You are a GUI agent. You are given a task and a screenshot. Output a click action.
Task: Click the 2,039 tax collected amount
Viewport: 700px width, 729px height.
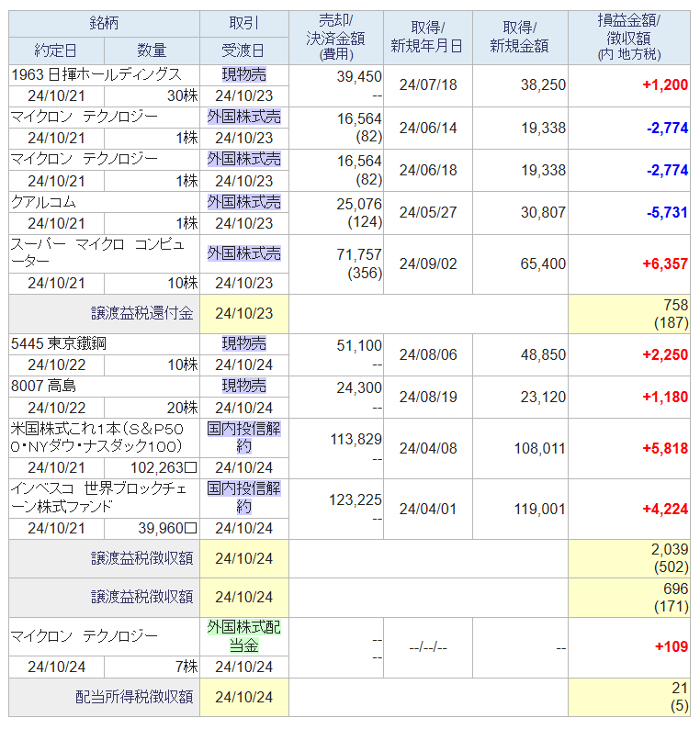coord(670,550)
